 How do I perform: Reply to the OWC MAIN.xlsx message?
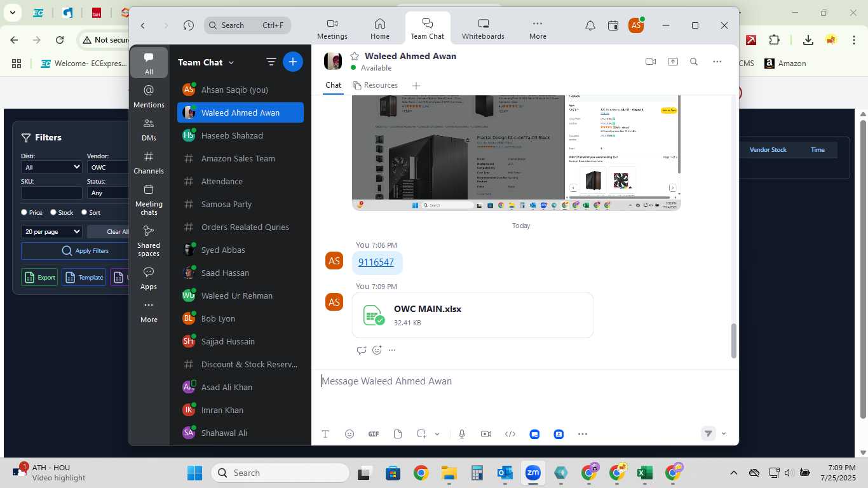[362, 350]
